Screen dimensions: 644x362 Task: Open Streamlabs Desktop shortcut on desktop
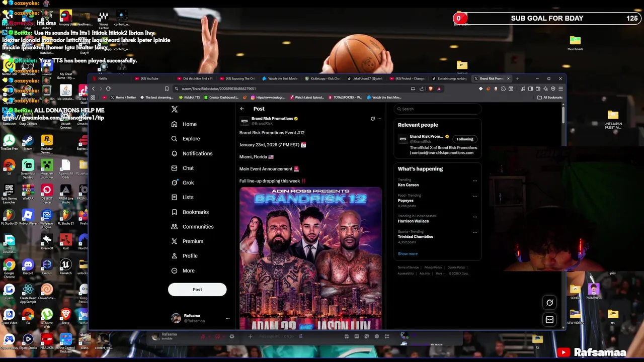click(x=28, y=168)
